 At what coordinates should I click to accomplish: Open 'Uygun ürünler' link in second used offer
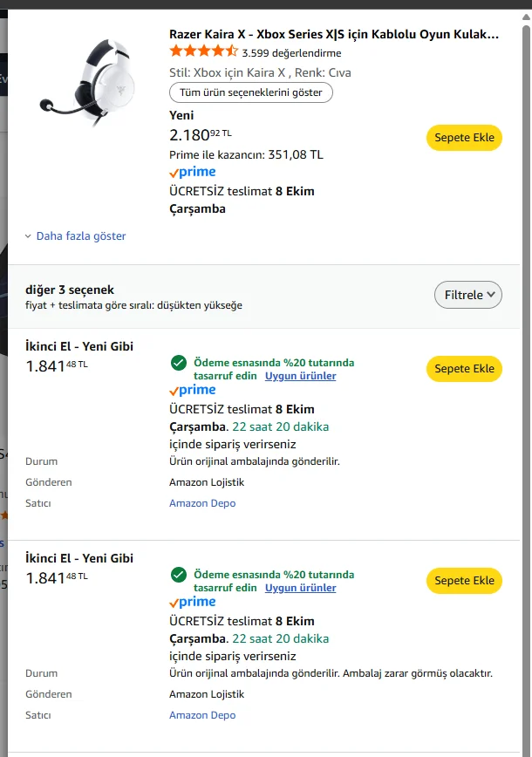300,588
